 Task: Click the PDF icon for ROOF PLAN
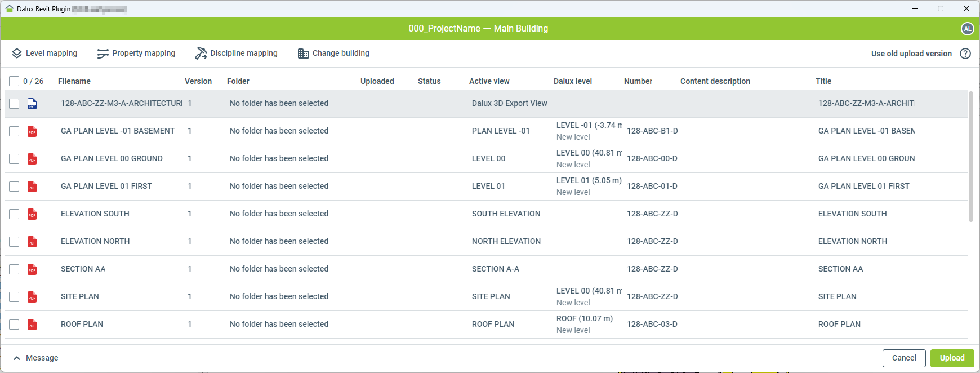click(x=32, y=325)
